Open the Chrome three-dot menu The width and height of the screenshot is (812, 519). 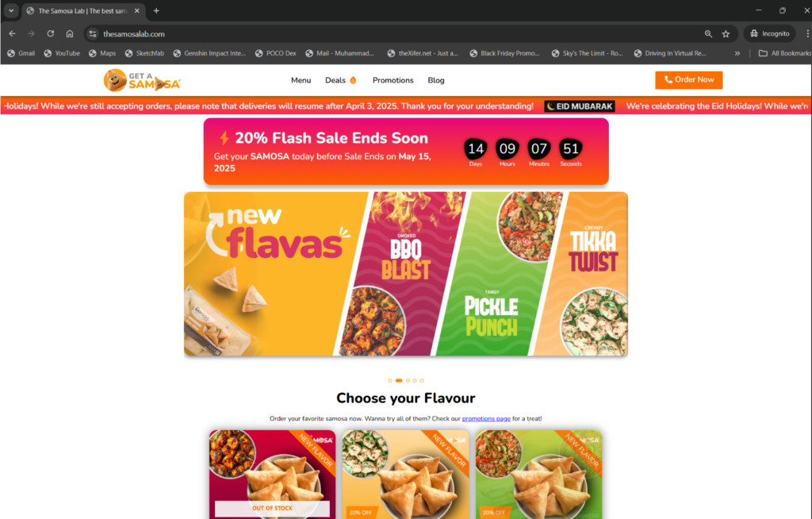807,33
